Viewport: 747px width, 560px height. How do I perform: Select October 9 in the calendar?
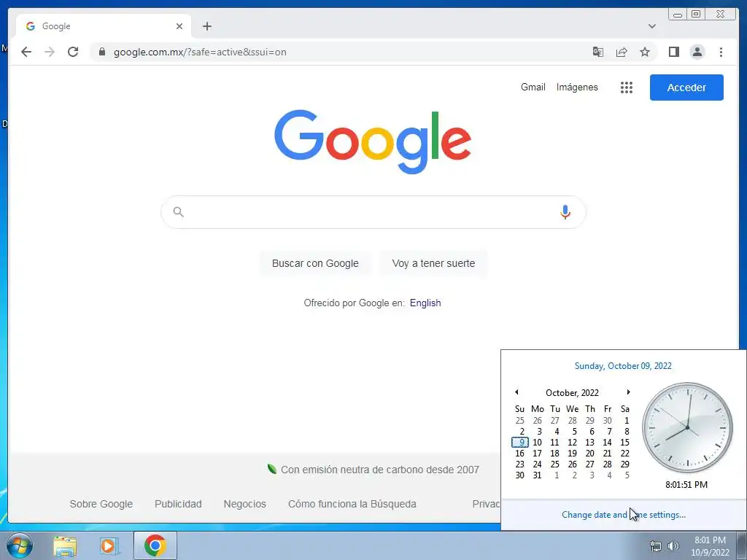[519, 443]
